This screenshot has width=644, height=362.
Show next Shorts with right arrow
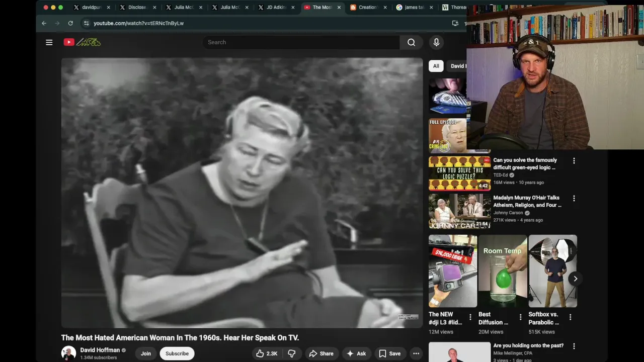point(575,279)
